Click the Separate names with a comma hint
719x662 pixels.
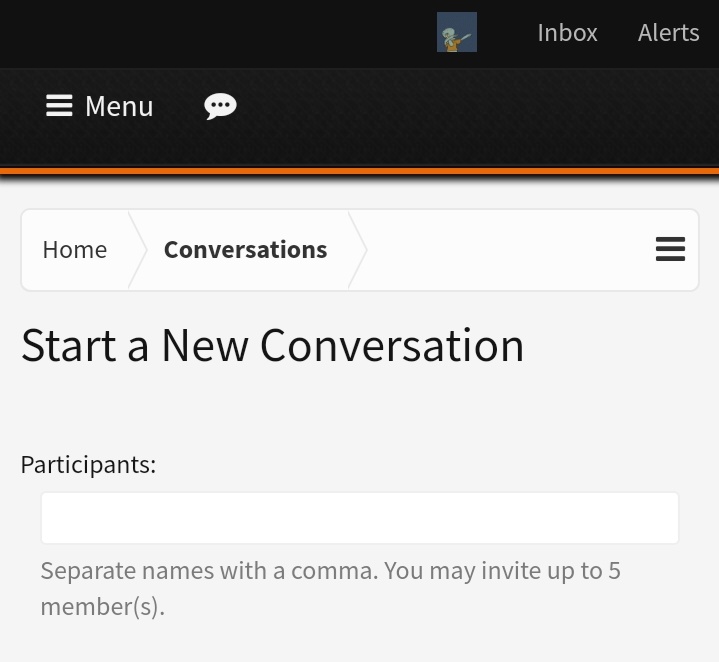(331, 571)
